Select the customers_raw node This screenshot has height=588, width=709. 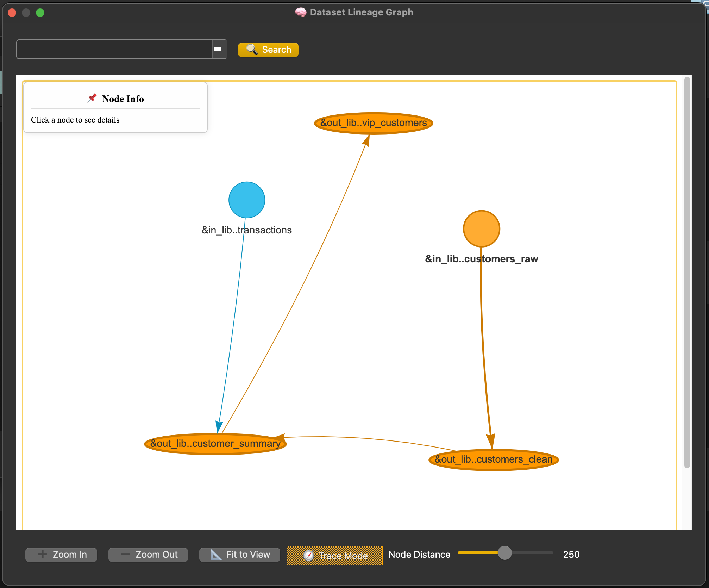481,229
